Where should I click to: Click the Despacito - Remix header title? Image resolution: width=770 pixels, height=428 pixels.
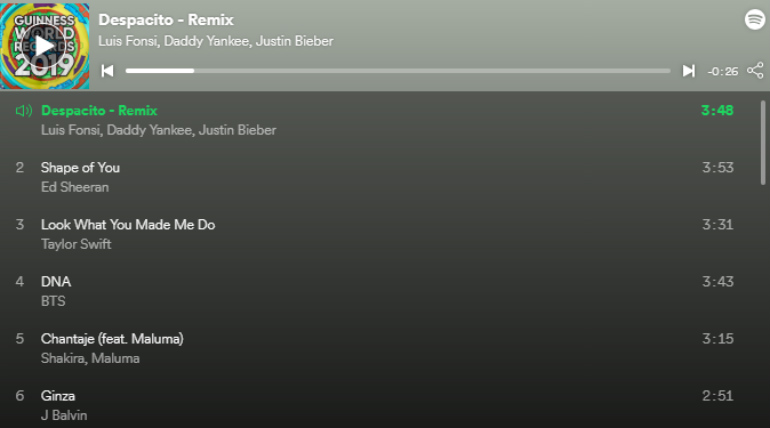click(x=166, y=20)
